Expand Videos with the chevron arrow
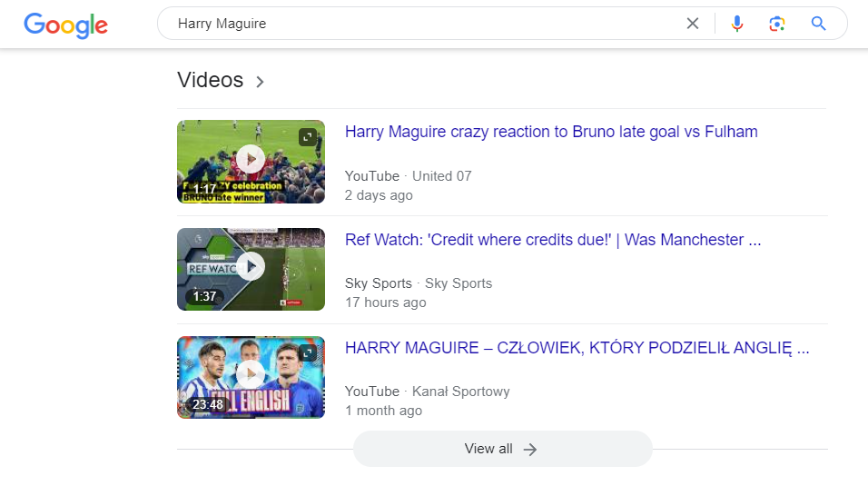This screenshot has width=868, height=486. pos(260,82)
